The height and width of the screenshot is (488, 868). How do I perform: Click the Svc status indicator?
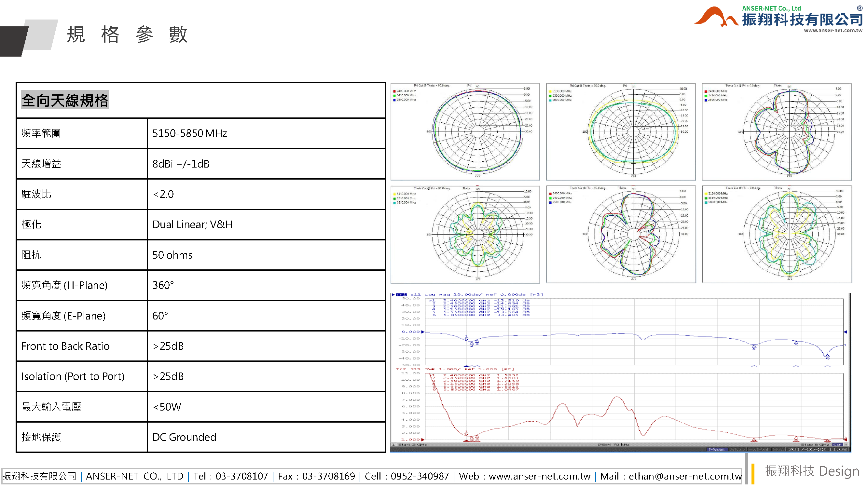[x=778, y=450]
